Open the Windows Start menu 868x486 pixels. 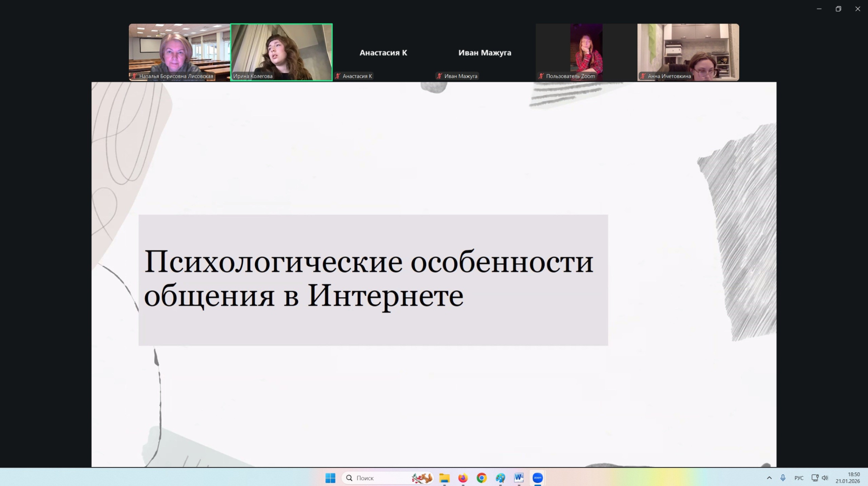click(330, 478)
